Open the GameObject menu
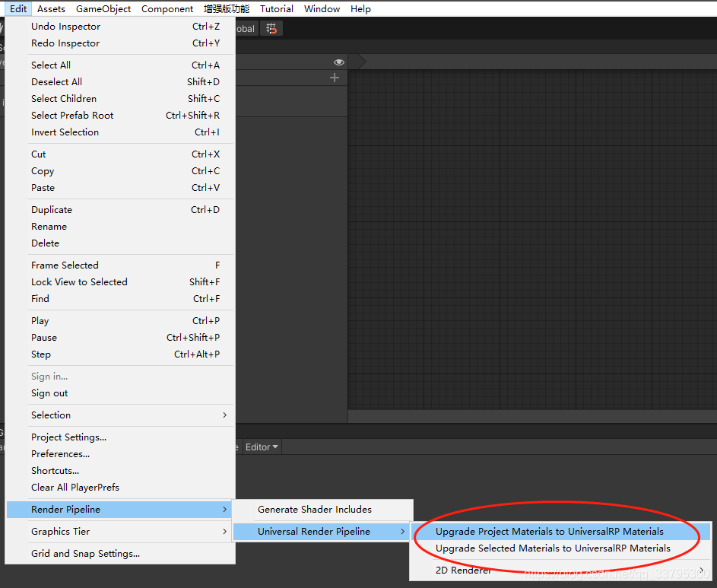Screen dimensions: 717x588 [x=103, y=8]
